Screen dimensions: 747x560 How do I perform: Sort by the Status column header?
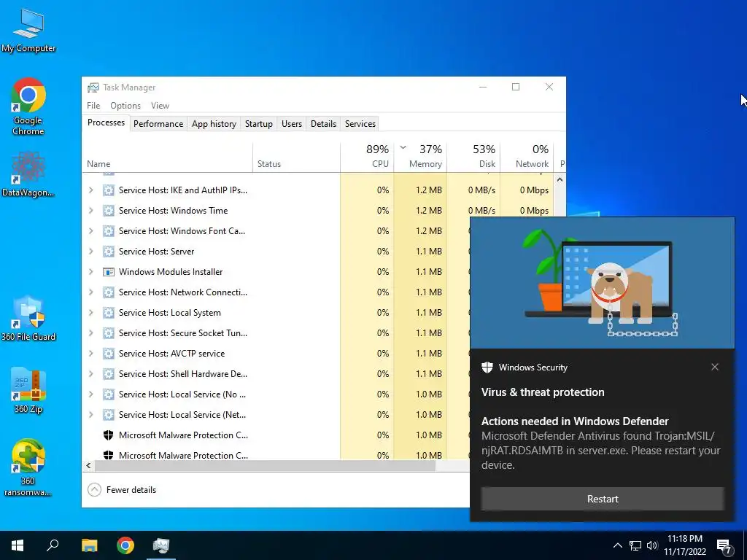(x=296, y=157)
